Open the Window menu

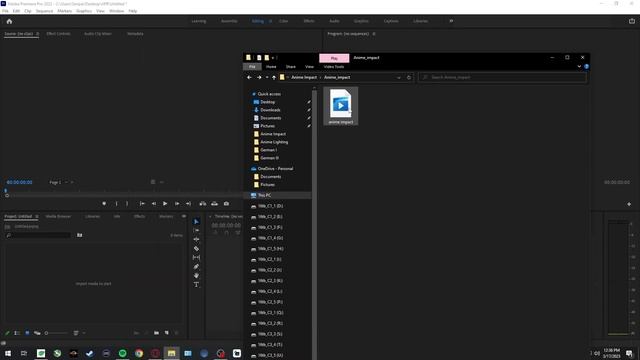tap(116, 11)
